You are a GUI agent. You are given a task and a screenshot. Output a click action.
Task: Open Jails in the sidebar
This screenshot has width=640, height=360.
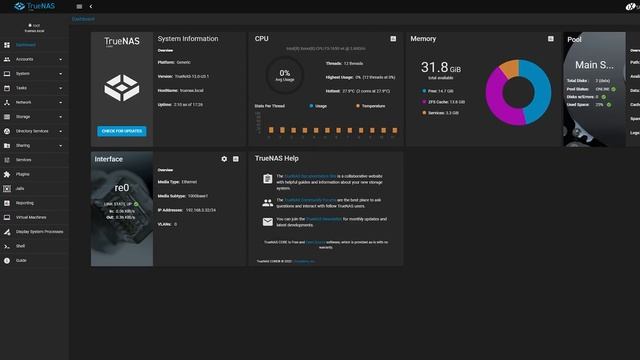click(34, 189)
